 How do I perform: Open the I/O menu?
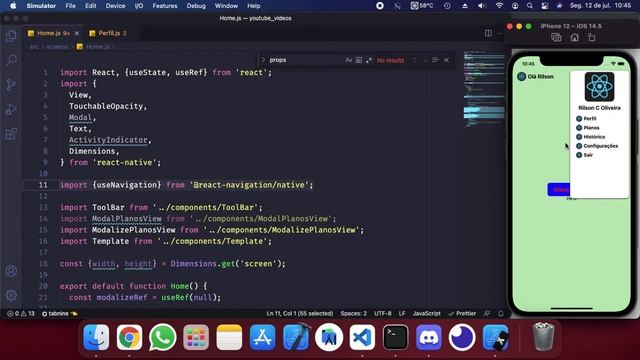pyautogui.click(x=139, y=6)
